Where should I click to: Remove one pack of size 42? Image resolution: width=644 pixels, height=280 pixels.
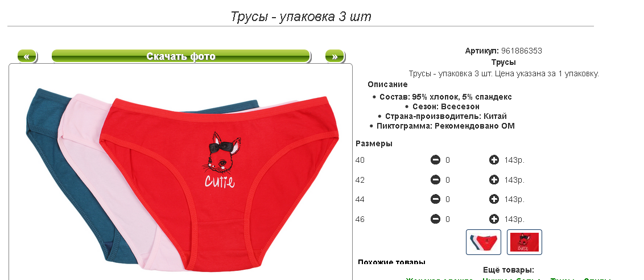click(x=435, y=180)
